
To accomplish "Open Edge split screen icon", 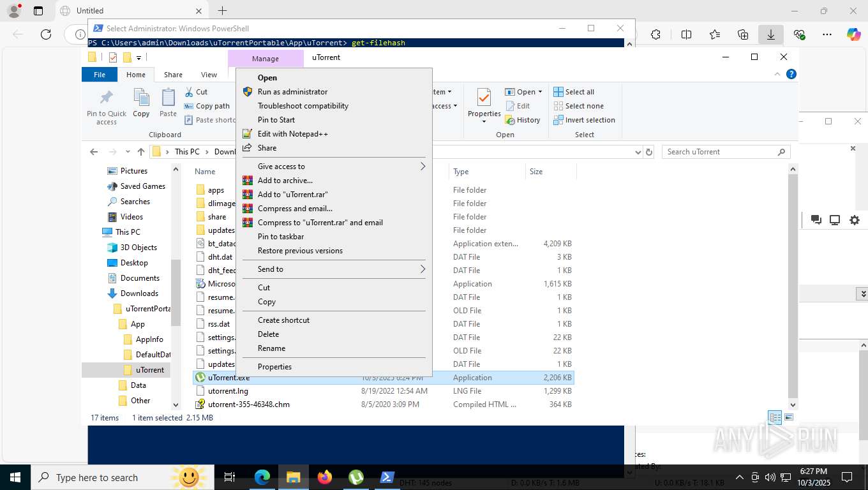I will tap(687, 34).
